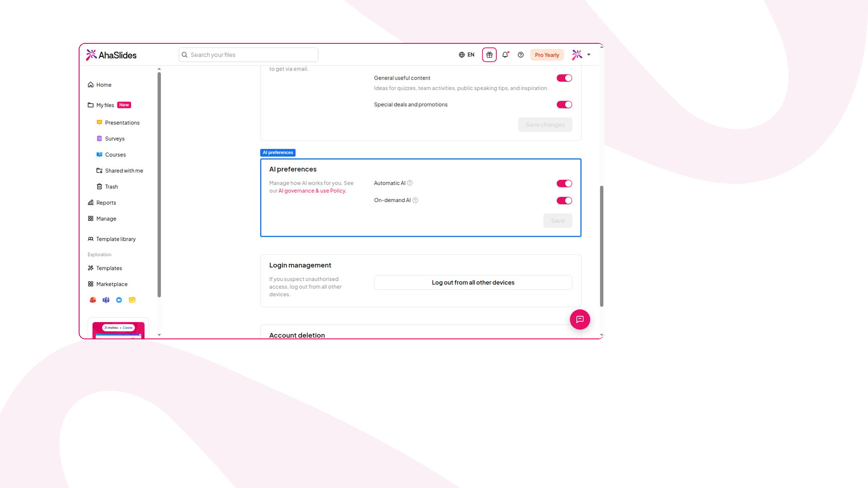Show the Automatic AI info tooltip icon
868x488 pixels.
pyautogui.click(x=410, y=183)
